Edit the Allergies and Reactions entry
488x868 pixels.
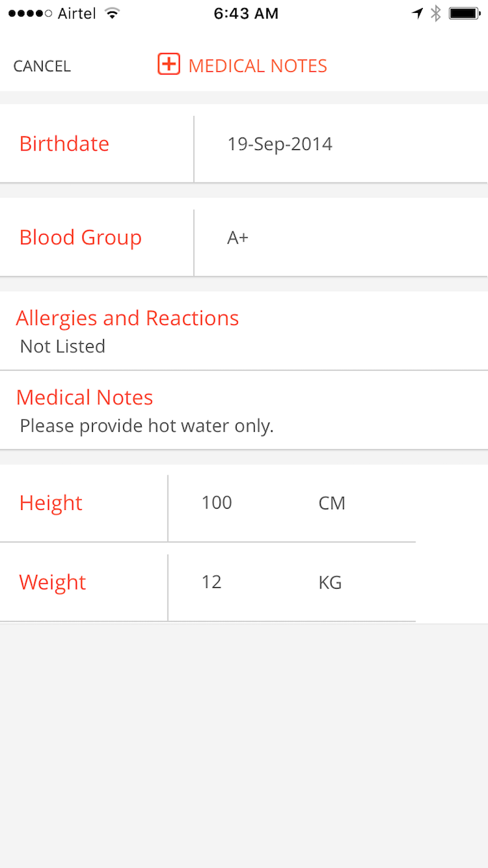click(244, 331)
